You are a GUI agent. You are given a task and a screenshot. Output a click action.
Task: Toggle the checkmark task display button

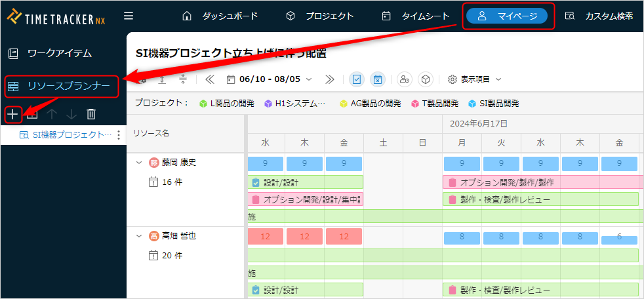357,79
